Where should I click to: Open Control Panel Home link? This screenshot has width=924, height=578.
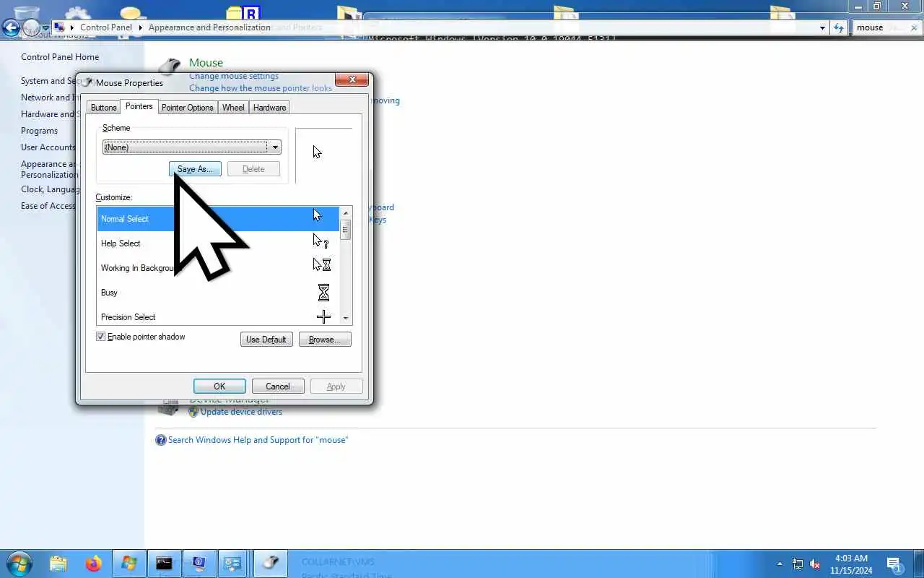tap(60, 57)
